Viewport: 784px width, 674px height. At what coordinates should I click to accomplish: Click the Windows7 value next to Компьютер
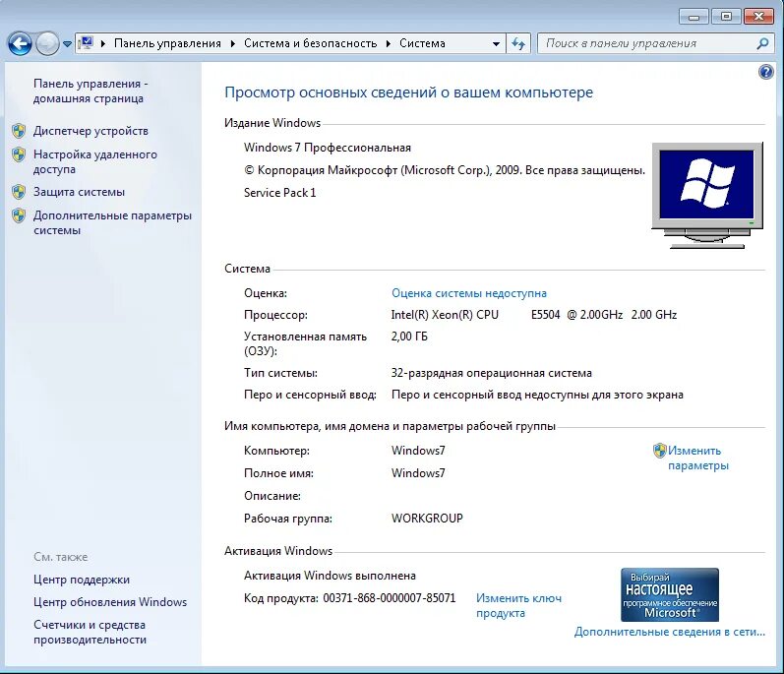pos(418,451)
